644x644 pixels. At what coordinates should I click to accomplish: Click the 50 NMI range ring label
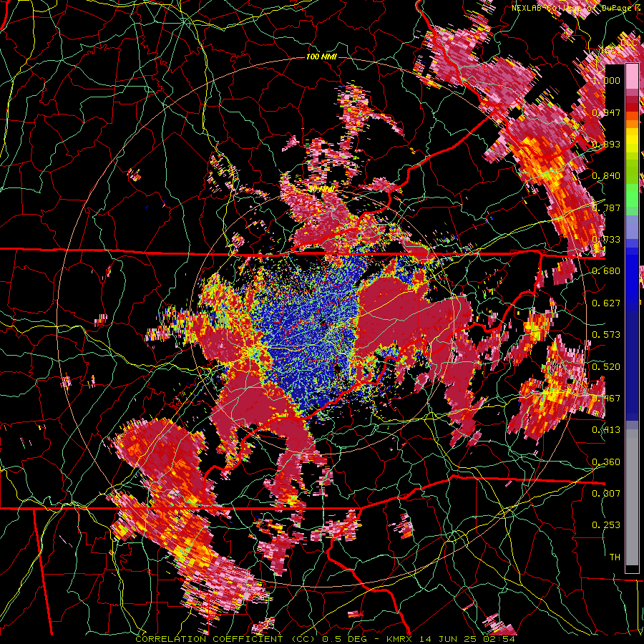point(321,190)
